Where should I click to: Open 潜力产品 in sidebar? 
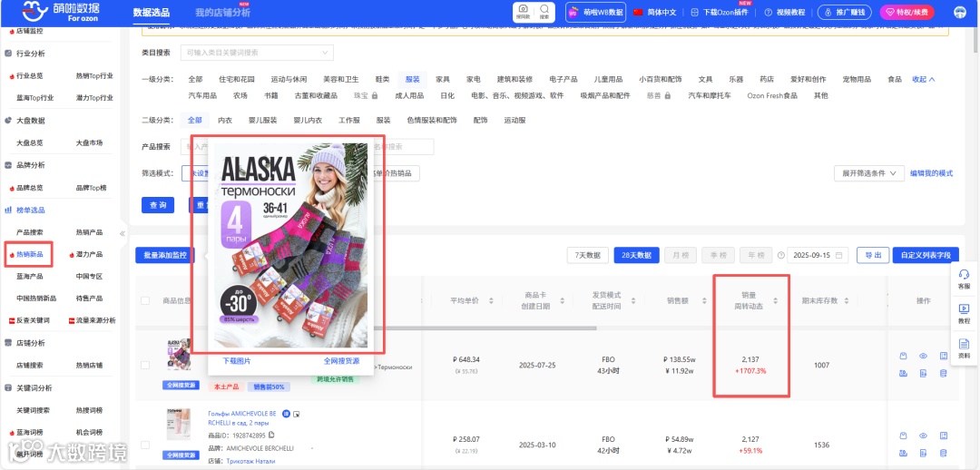[x=89, y=254]
